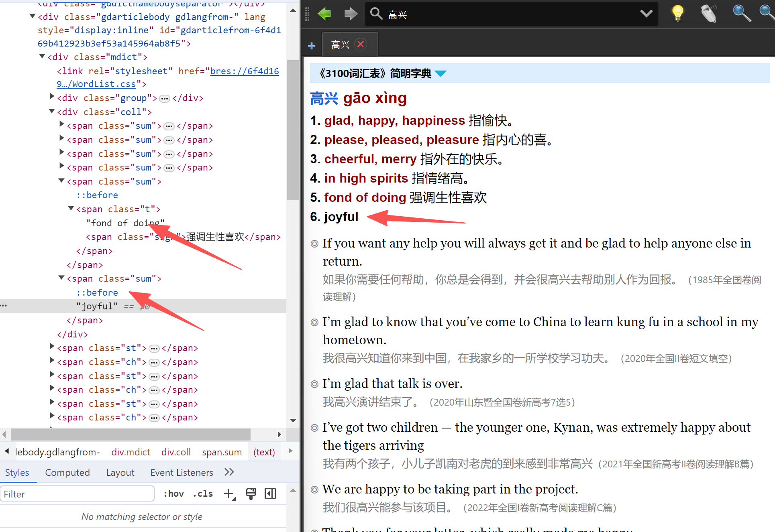Expand the div class="group" node

52,96
